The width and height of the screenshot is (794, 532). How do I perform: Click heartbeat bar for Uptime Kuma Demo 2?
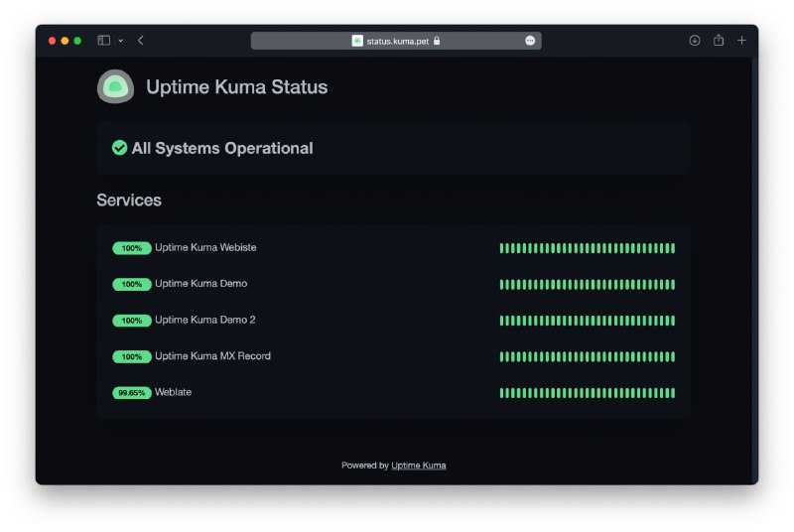[x=588, y=321]
